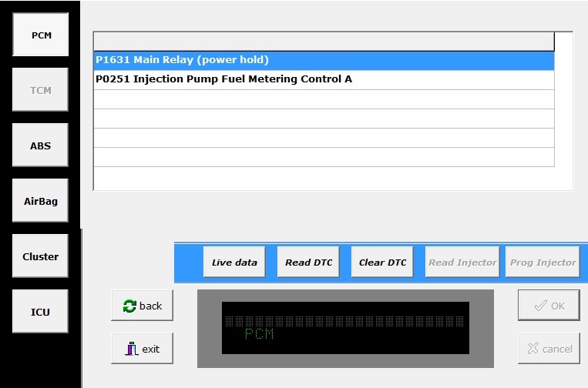Click the green refresh icon on back

point(129,306)
